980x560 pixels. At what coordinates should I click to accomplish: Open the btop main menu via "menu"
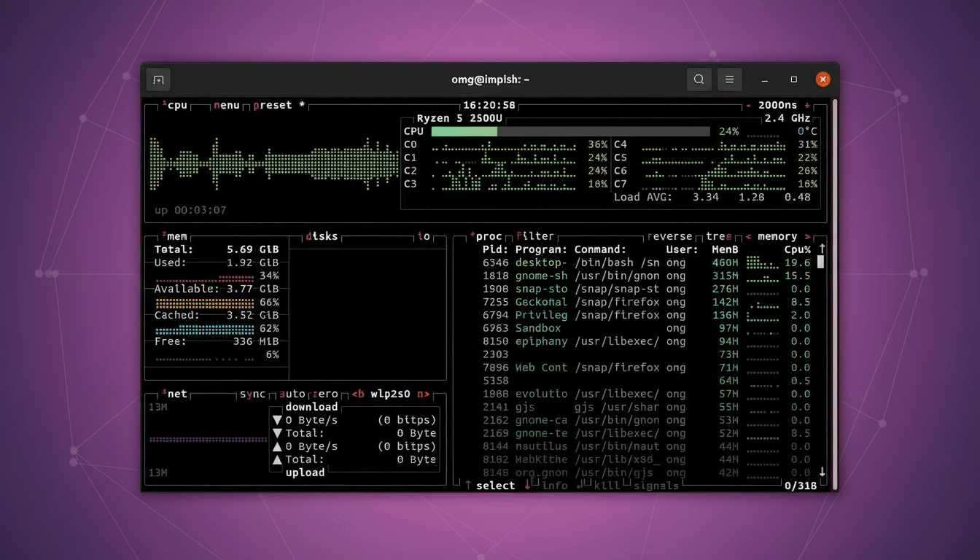point(226,105)
